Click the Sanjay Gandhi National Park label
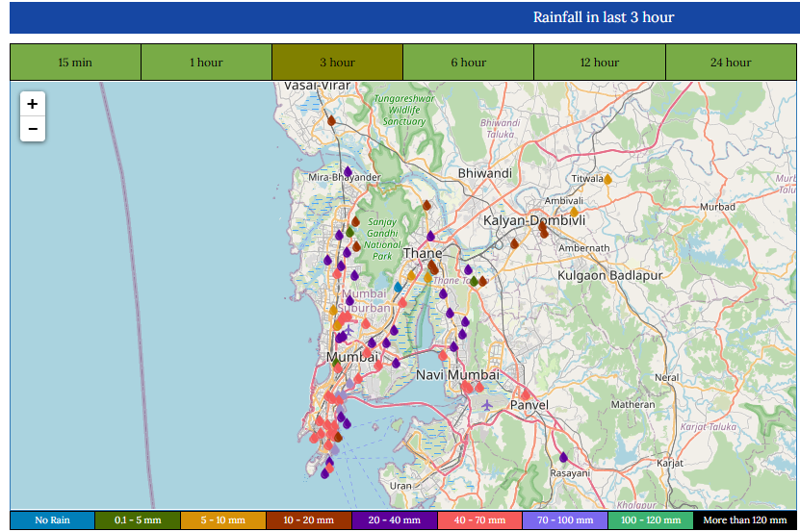 pos(382,239)
